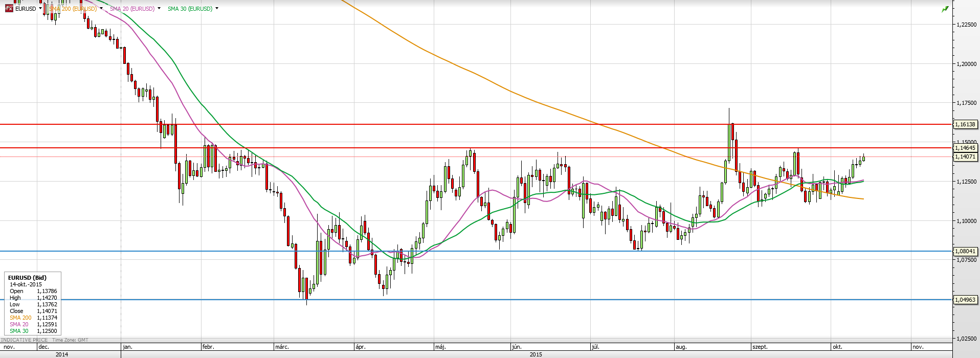Click the 'ápr.' month label on time axis

click(361, 347)
